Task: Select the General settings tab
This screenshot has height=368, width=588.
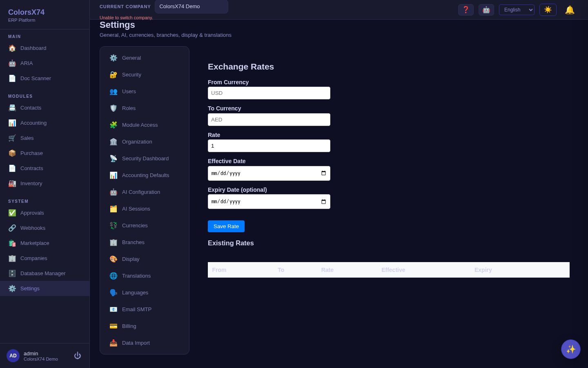Action: pyautogui.click(x=145, y=58)
